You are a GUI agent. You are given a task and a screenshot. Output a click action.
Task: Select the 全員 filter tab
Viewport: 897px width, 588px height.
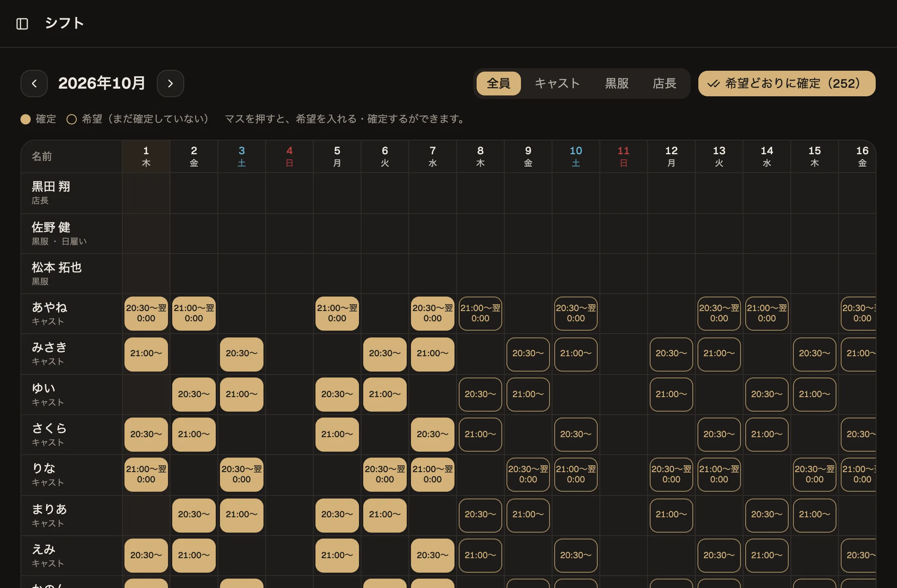498,84
